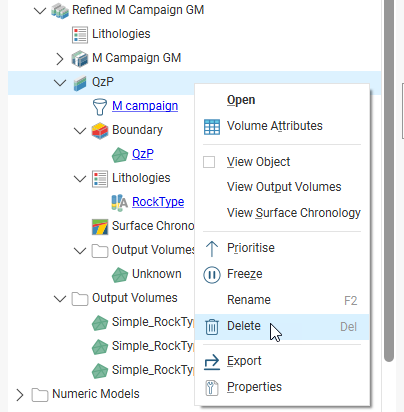Expand the M Campaign GM node

(60, 59)
